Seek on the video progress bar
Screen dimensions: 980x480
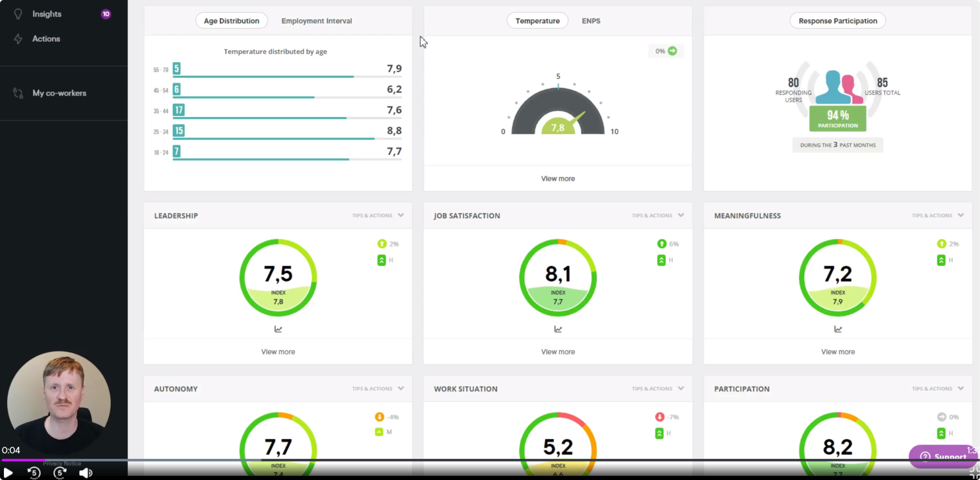point(490,460)
